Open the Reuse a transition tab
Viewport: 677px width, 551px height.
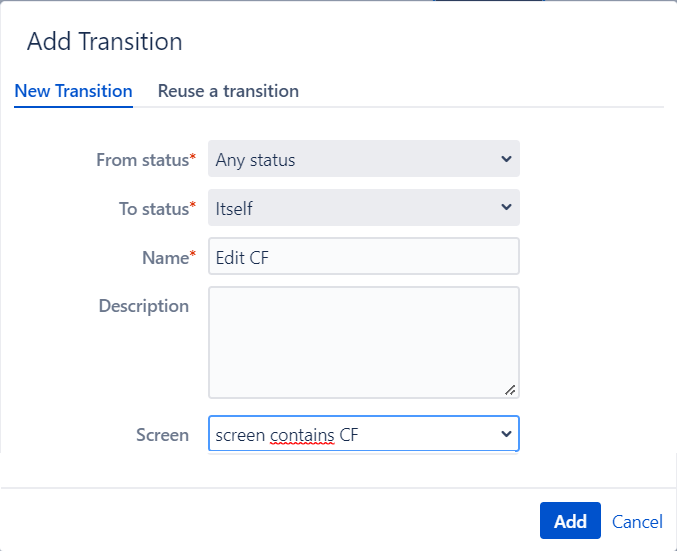[228, 91]
